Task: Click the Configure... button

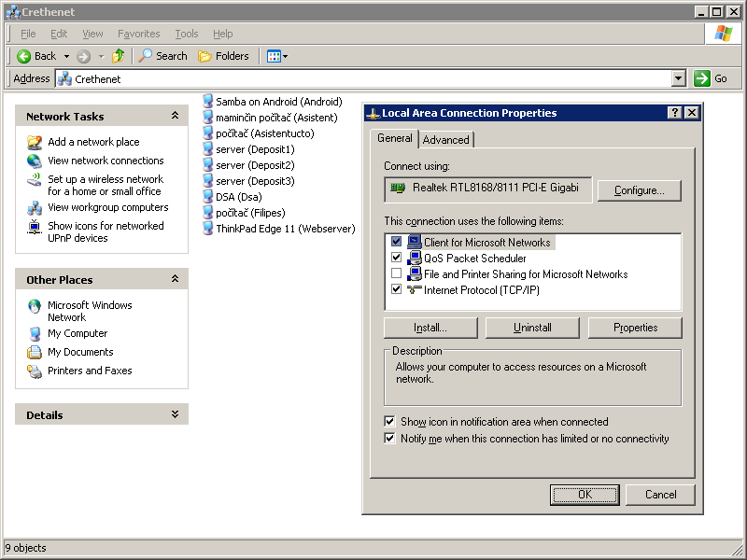Action: pyautogui.click(x=639, y=190)
